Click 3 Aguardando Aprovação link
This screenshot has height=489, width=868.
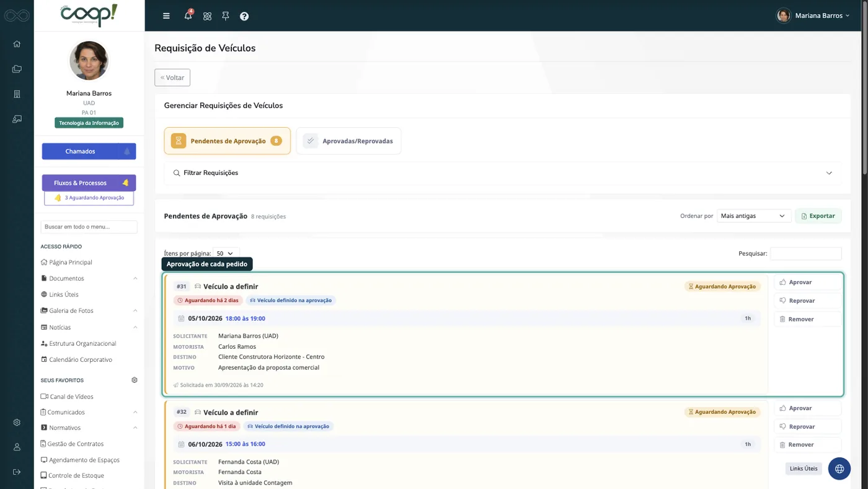89,198
